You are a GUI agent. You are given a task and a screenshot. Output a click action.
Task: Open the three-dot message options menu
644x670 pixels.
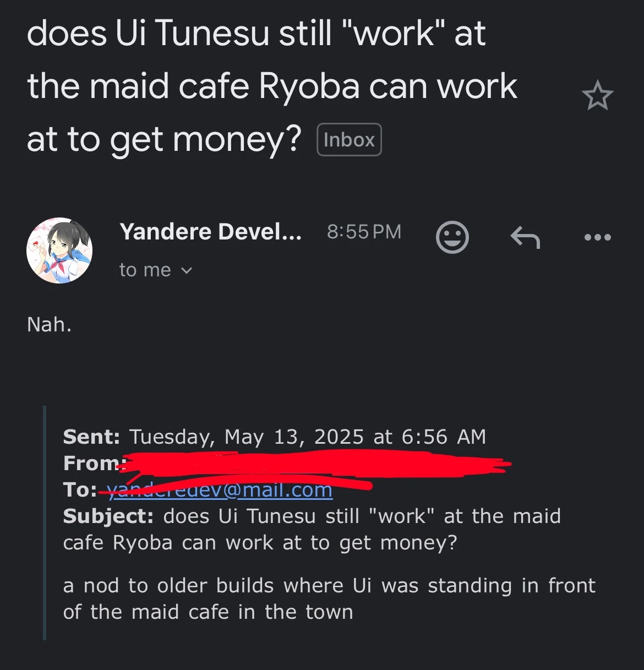(597, 238)
